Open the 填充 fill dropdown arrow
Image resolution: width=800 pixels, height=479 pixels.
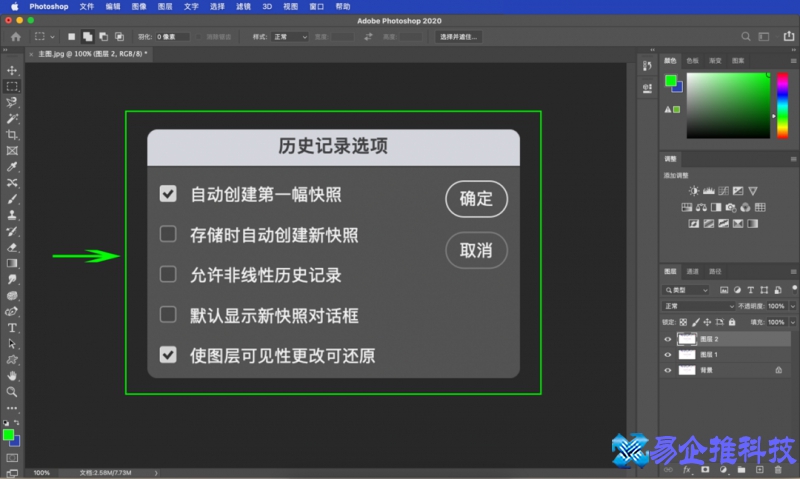tap(792, 322)
